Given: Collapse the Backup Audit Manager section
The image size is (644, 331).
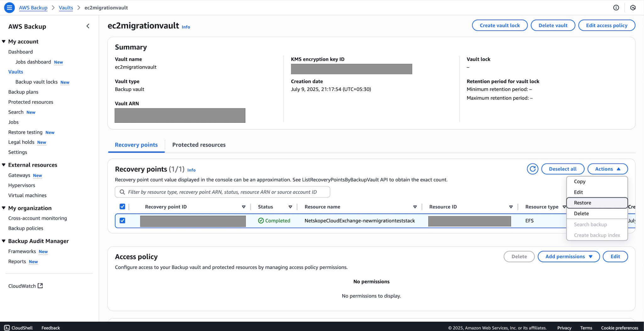Looking at the screenshot, I should point(4,241).
